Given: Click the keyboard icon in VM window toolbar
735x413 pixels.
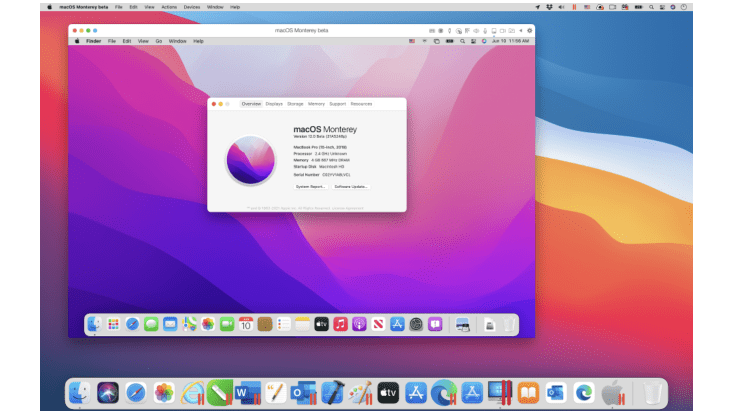Looking at the screenshot, I should point(432,30).
